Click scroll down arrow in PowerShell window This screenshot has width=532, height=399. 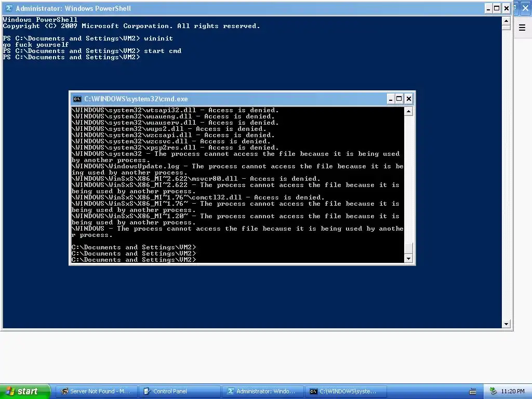506,324
